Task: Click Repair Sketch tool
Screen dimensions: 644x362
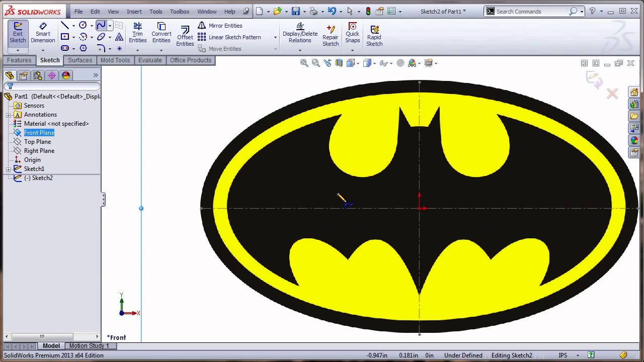Action: [x=331, y=36]
